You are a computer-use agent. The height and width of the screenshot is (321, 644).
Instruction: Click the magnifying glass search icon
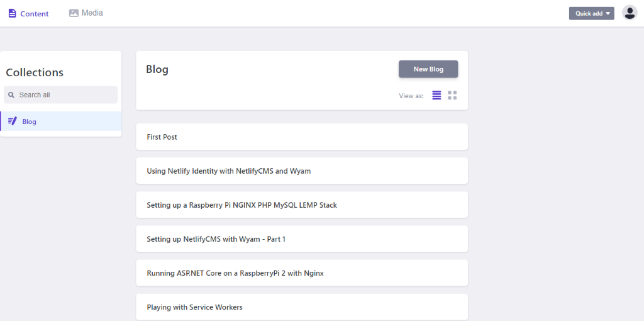(11, 95)
